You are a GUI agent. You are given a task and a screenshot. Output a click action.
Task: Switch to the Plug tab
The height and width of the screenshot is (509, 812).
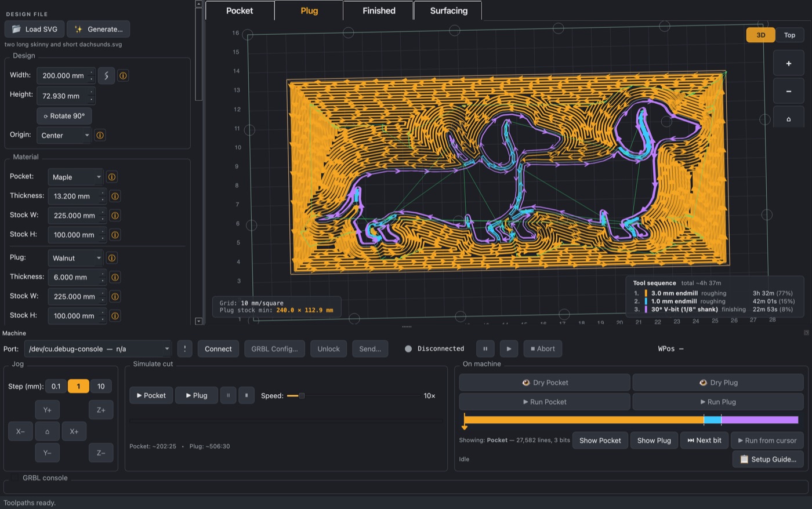coord(309,10)
